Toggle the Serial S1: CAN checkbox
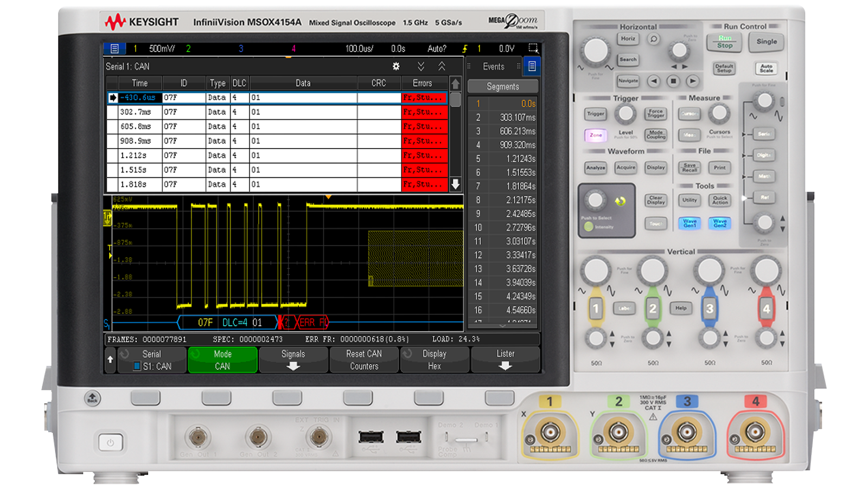This screenshot has height=488, width=868. click(137, 366)
